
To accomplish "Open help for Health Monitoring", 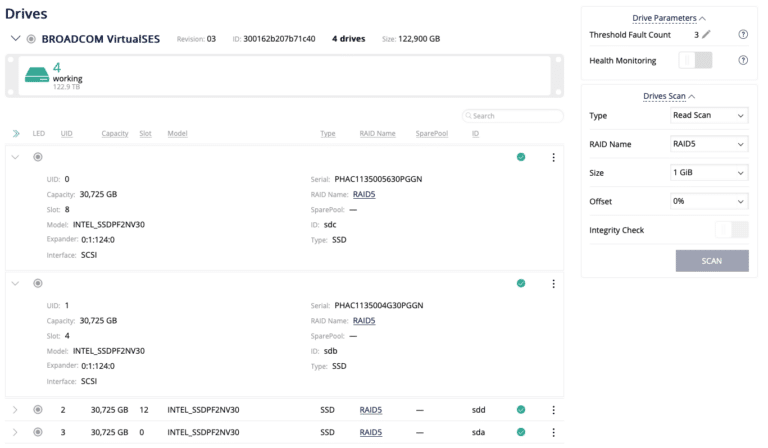I will pyautogui.click(x=743, y=60).
